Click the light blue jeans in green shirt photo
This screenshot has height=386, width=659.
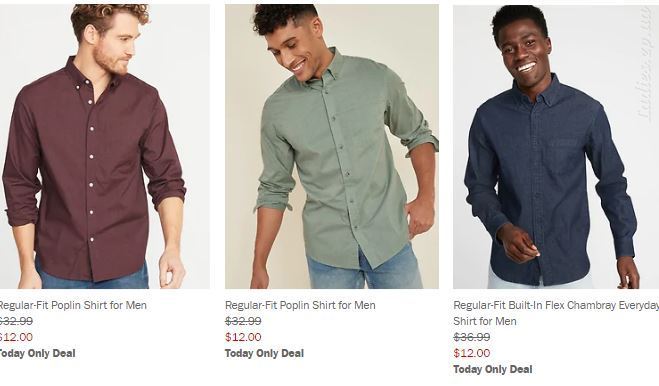[365, 271]
